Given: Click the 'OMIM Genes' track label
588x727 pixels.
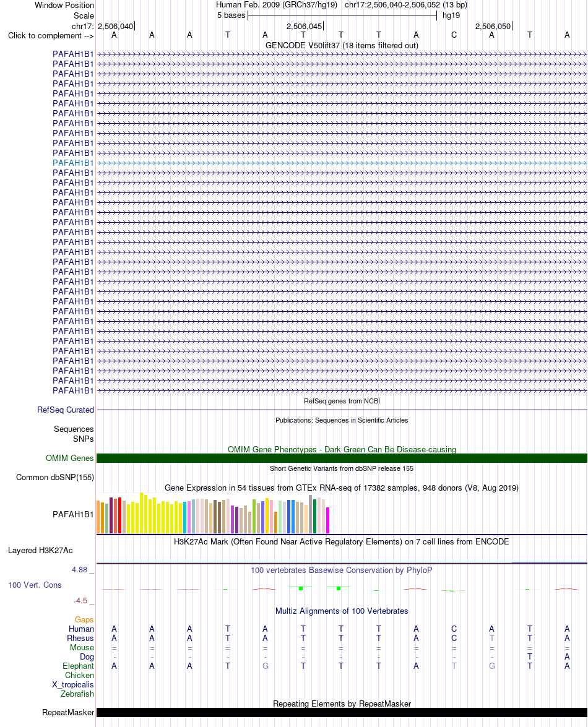Looking at the screenshot, I should (x=69, y=458).
